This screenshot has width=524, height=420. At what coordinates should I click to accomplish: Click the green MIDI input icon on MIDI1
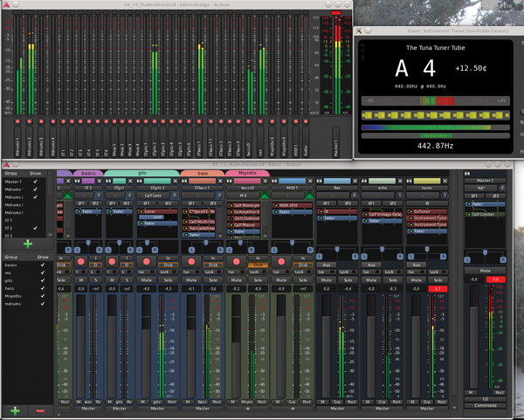coord(309,196)
